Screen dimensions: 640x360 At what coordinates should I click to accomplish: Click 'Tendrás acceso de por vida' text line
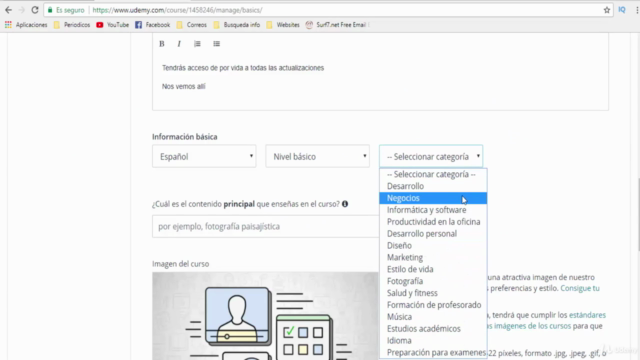point(243,68)
